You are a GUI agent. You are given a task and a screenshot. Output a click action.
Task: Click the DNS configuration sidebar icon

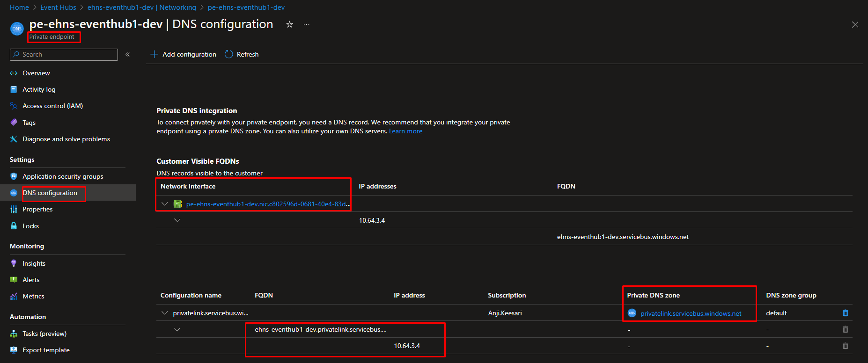[x=14, y=193]
